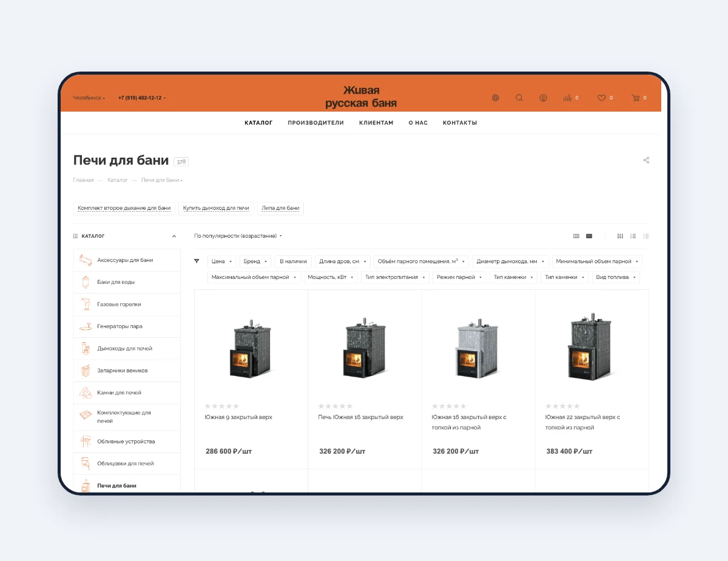Go to "КОНТАКТЫ" in navigation

(x=460, y=123)
